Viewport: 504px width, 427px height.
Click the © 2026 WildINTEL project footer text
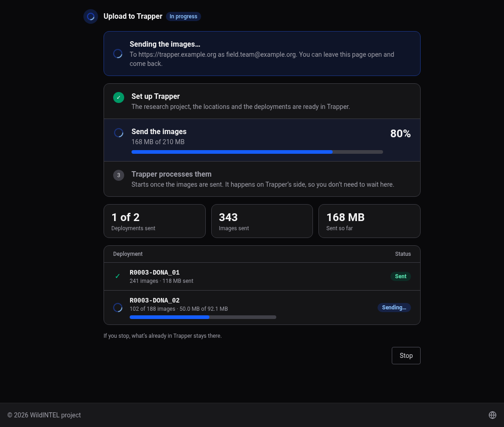pos(44,415)
